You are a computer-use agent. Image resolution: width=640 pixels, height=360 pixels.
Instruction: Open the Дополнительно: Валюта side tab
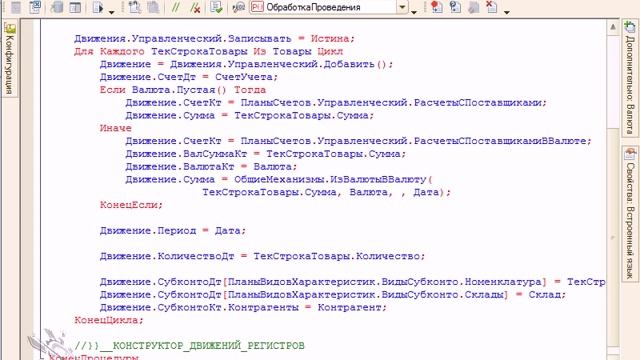(630, 78)
